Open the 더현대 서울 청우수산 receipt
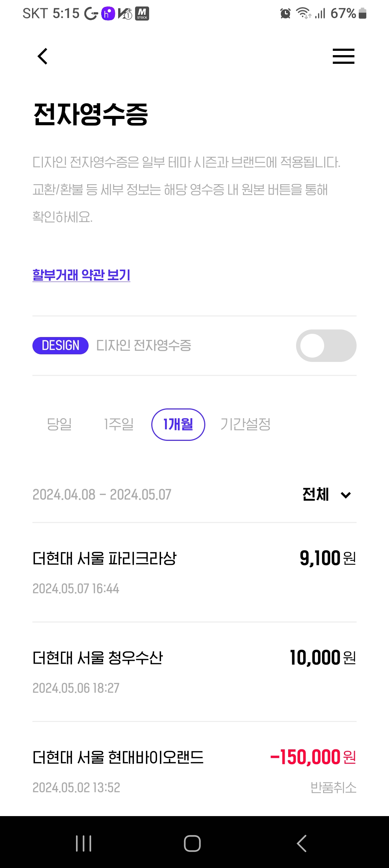The image size is (389, 868). coord(194,672)
